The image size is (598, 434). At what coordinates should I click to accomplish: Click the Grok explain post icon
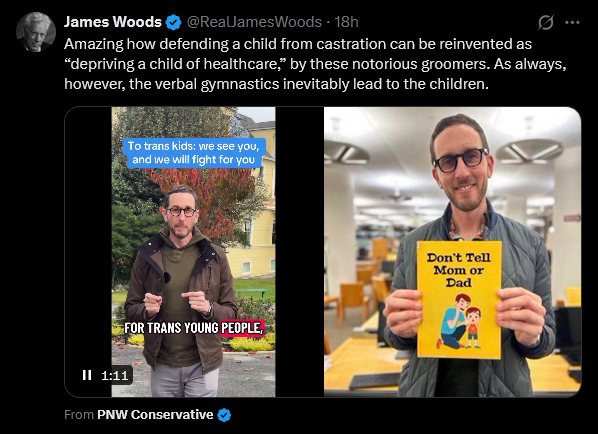(x=546, y=23)
